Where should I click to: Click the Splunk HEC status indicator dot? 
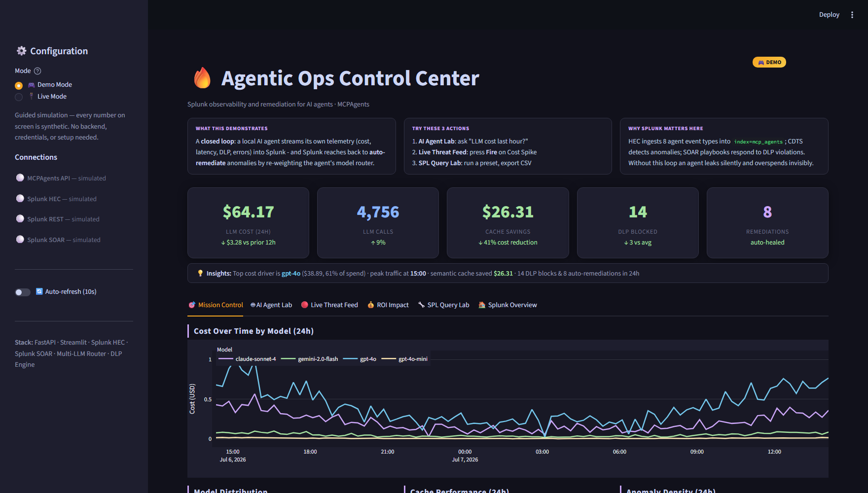click(x=20, y=198)
